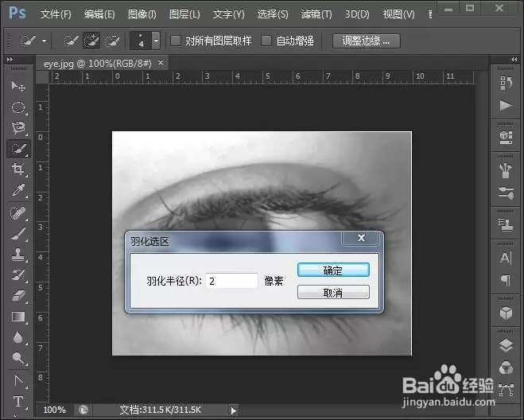Screen dimensions: 524x420
Task: Select the Clone Stamp tool
Action: click(x=18, y=254)
